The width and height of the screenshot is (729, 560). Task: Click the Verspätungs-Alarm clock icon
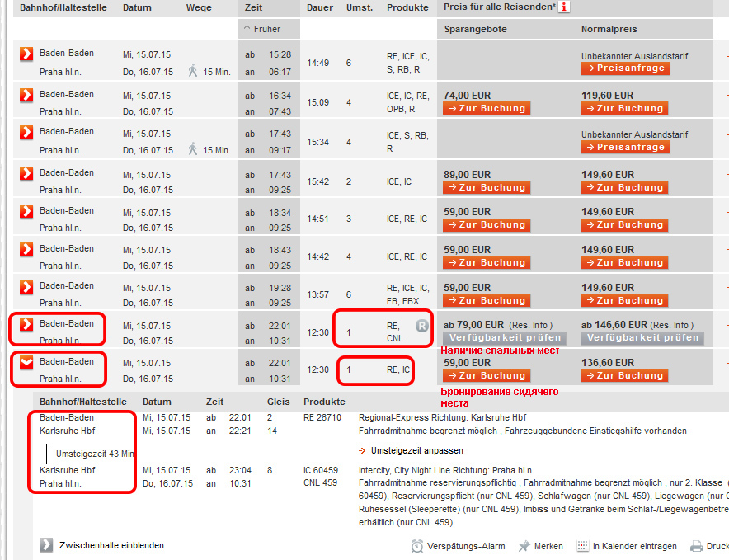pos(417,546)
